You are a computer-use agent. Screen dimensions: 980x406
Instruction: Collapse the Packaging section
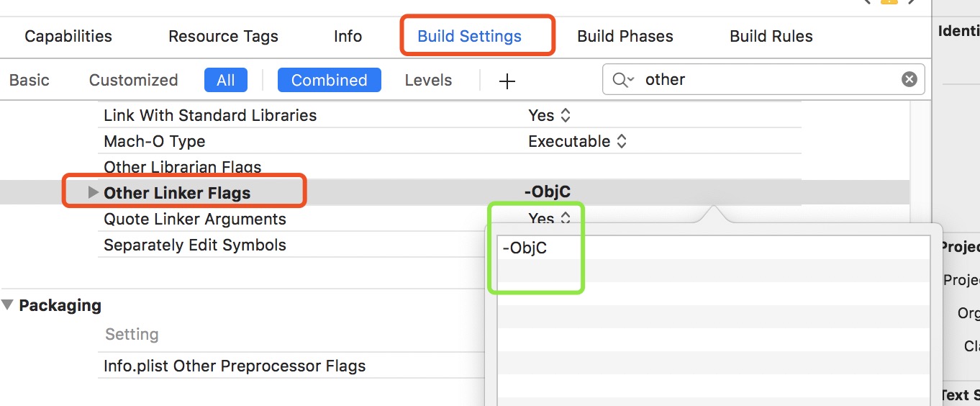point(8,305)
